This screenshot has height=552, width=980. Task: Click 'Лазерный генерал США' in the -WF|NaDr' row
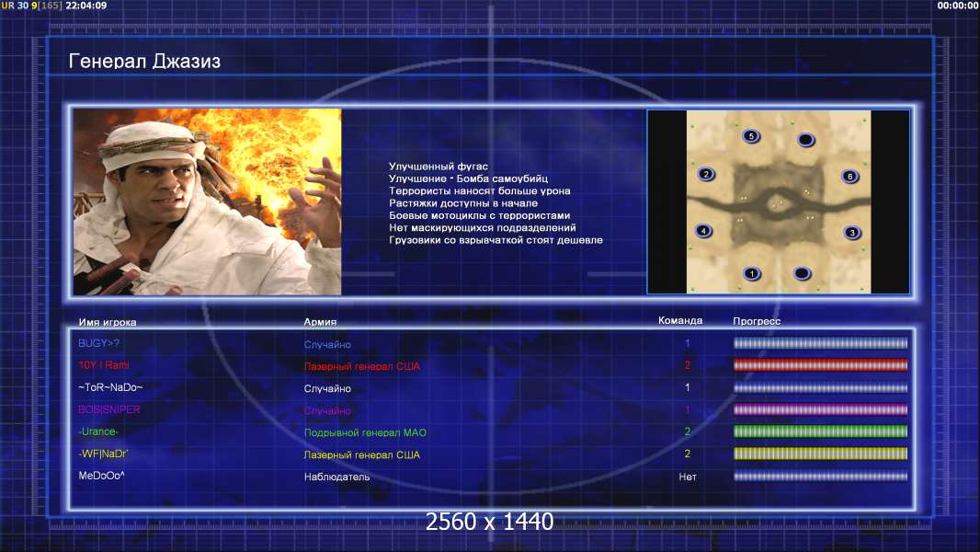(362, 455)
